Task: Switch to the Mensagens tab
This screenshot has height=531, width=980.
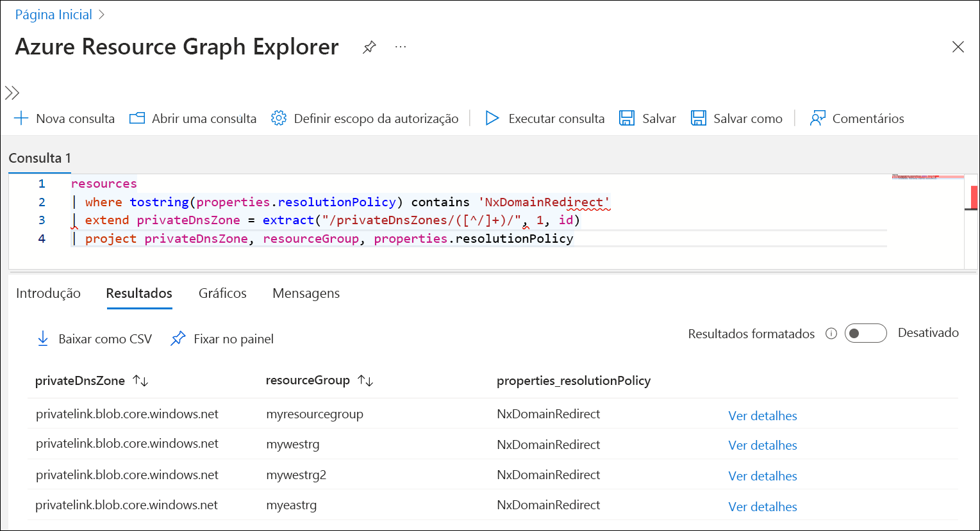Action: (306, 293)
